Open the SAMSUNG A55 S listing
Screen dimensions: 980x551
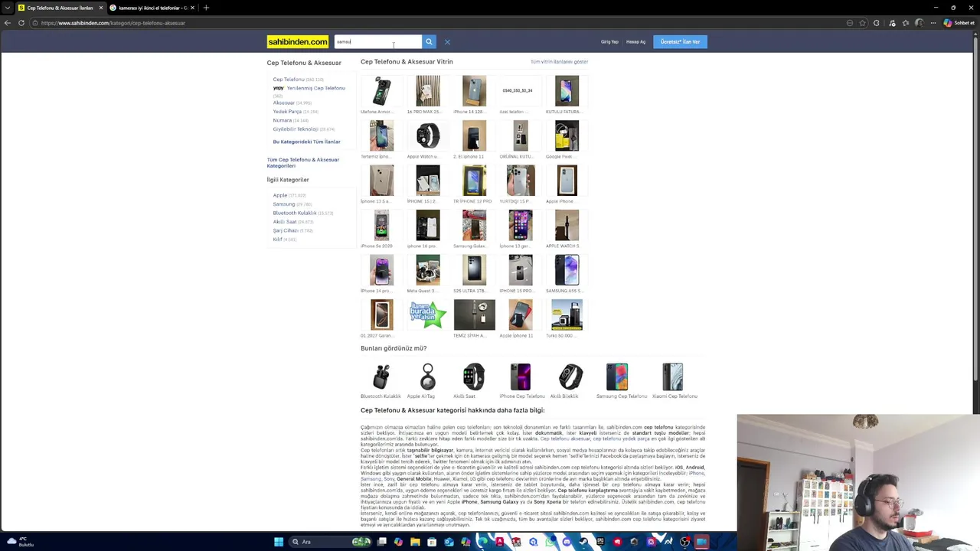pyautogui.click(x=567, y=270)
